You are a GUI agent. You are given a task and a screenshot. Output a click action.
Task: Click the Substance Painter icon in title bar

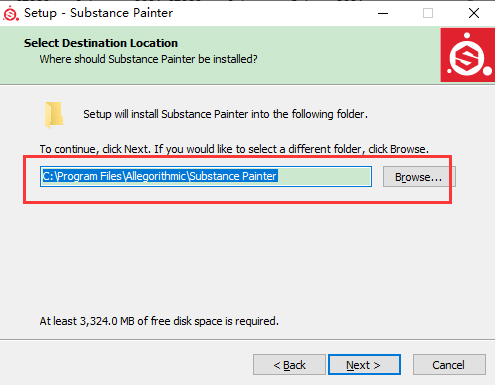11,13
